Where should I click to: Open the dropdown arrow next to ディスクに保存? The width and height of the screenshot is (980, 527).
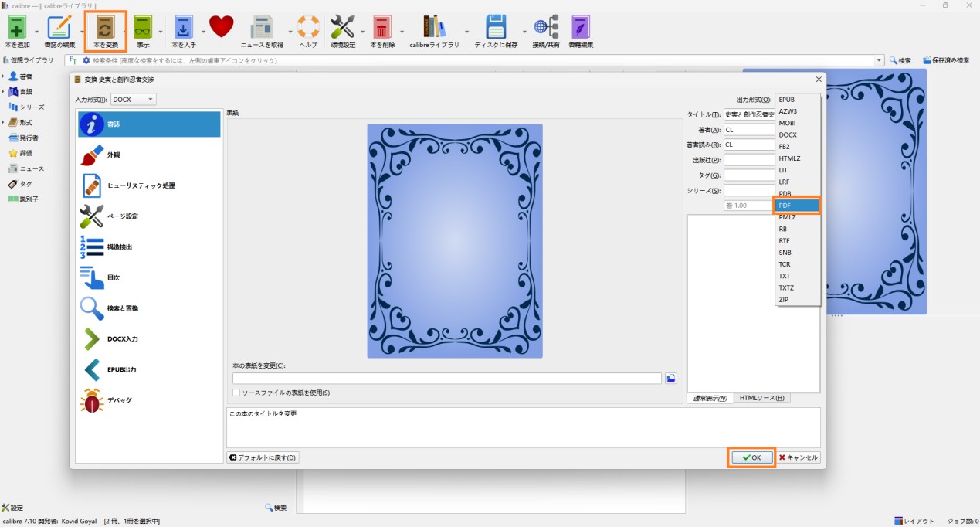[524, 32]
